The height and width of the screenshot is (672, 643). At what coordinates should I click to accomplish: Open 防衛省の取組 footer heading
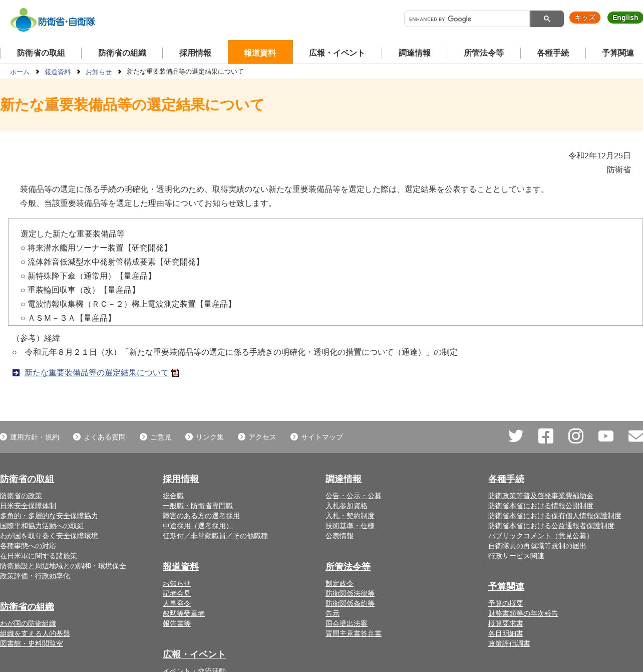tap(27, 479)
